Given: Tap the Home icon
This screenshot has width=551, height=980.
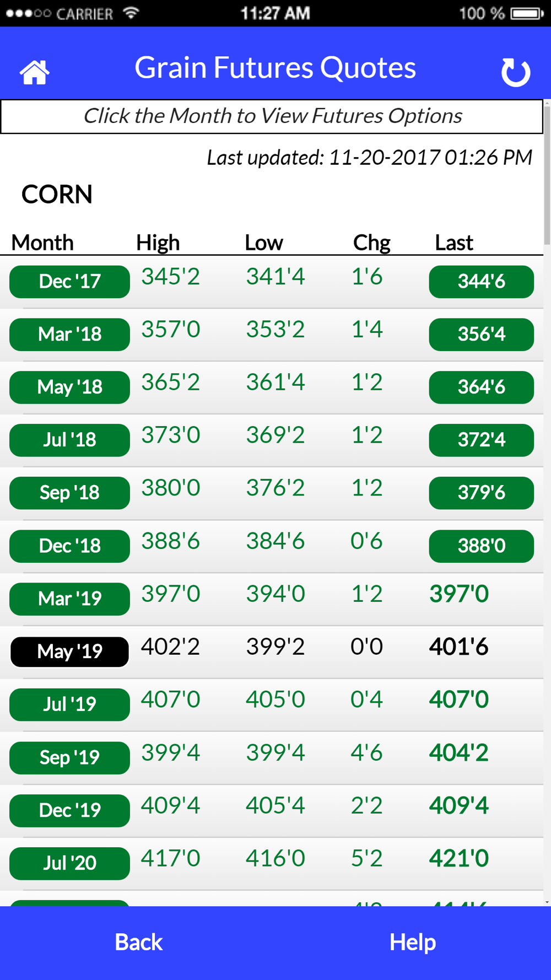Looking at the screenshot, I should [35, 72].
